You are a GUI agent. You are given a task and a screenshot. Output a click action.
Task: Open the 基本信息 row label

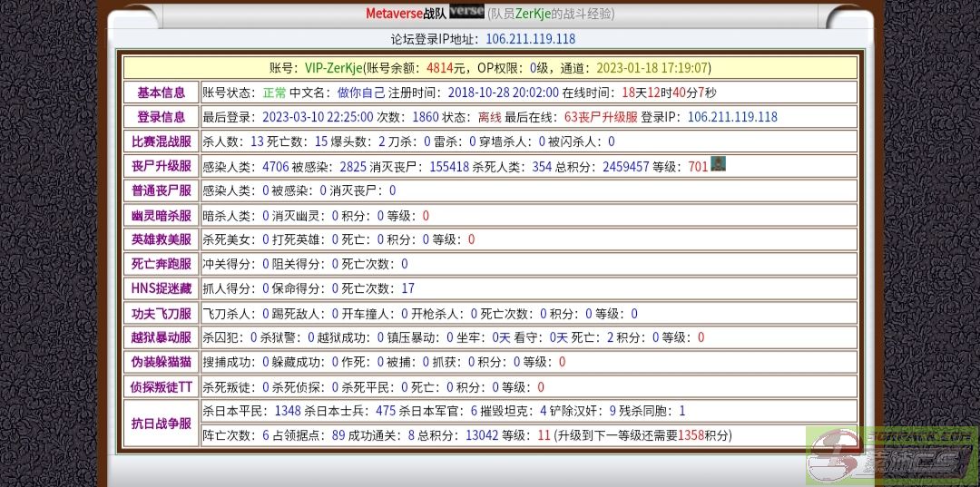coord(162,93)
